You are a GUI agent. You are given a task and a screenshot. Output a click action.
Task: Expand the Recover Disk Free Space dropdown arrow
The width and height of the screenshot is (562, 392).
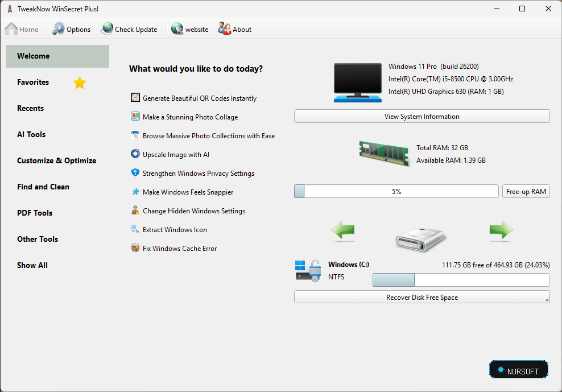click(547, 300)
